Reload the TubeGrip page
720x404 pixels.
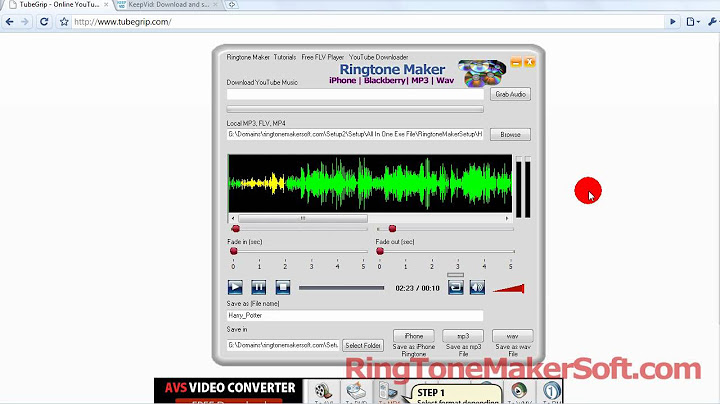pyautogui.click(x=44, y=22)
